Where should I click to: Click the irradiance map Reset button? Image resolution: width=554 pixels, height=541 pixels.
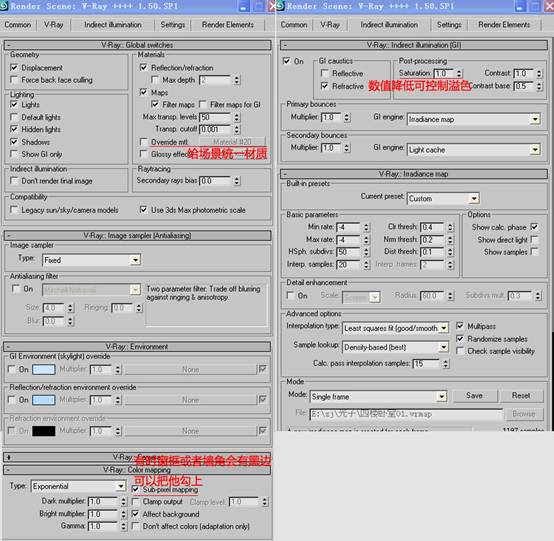pyautogui.click(x=521, y=396)
